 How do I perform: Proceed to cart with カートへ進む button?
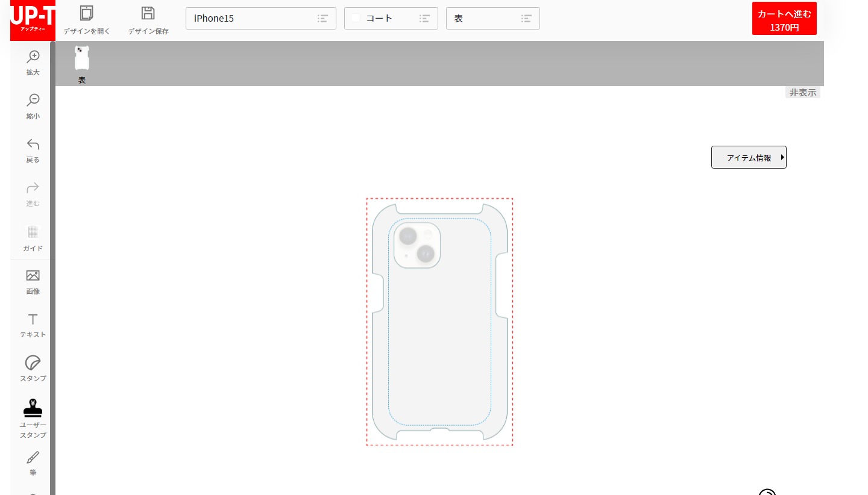784,19
